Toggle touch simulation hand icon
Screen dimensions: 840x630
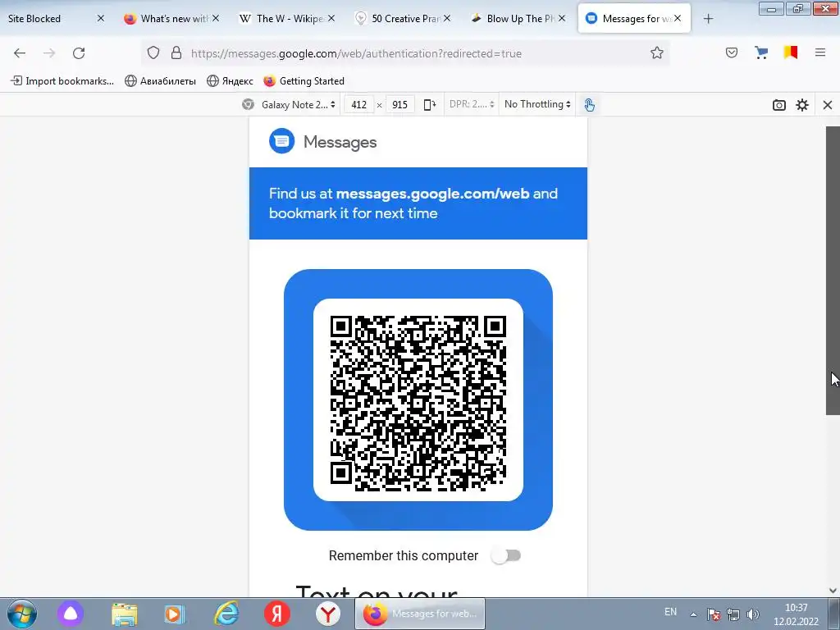[589, 104]
